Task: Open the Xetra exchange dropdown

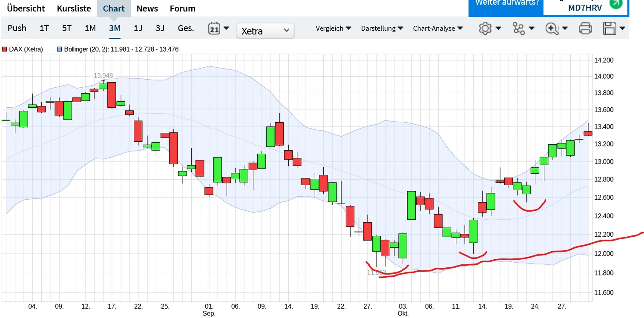Action: 265,31
